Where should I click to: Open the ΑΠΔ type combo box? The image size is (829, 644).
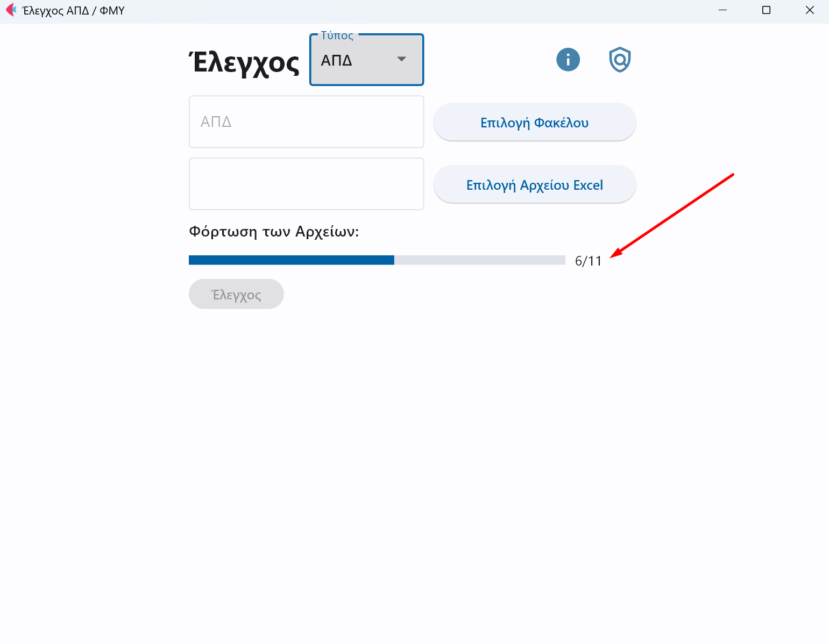pyautogui.click(x=367, y=60)
